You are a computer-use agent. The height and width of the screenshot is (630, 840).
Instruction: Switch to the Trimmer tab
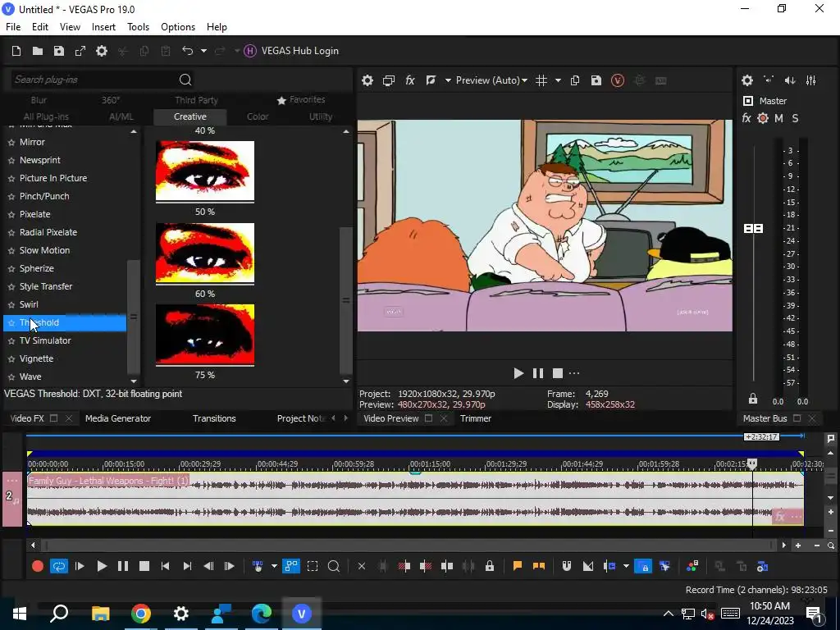[x=476, y=418]
